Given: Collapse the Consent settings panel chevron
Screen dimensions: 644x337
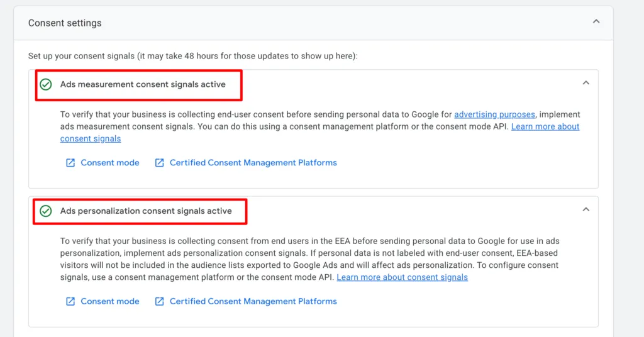Looking at the screenshot, I should pos(596,21).
